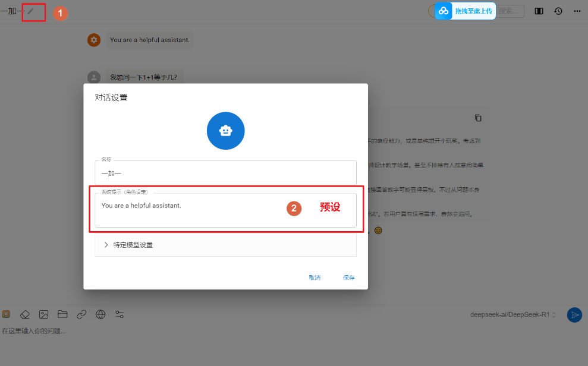
Task: Click the user avatar beside the question
Action: click(x=94, y=77)
